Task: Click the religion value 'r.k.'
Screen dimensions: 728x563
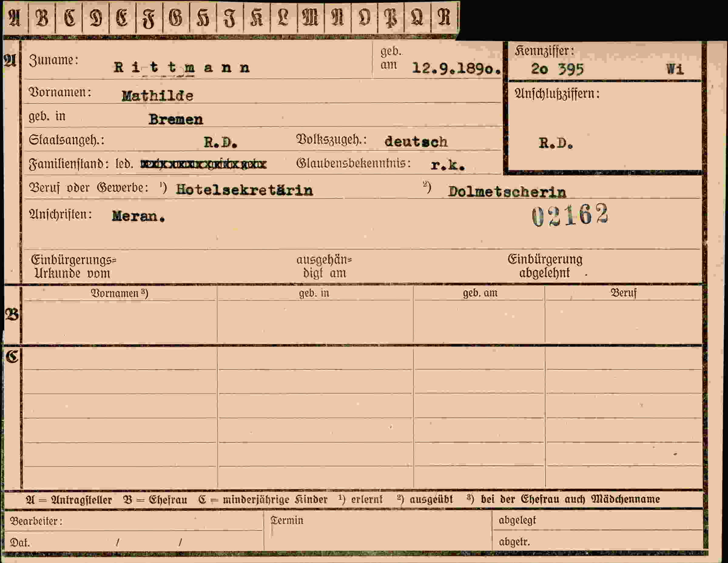Action: point(448,165)
